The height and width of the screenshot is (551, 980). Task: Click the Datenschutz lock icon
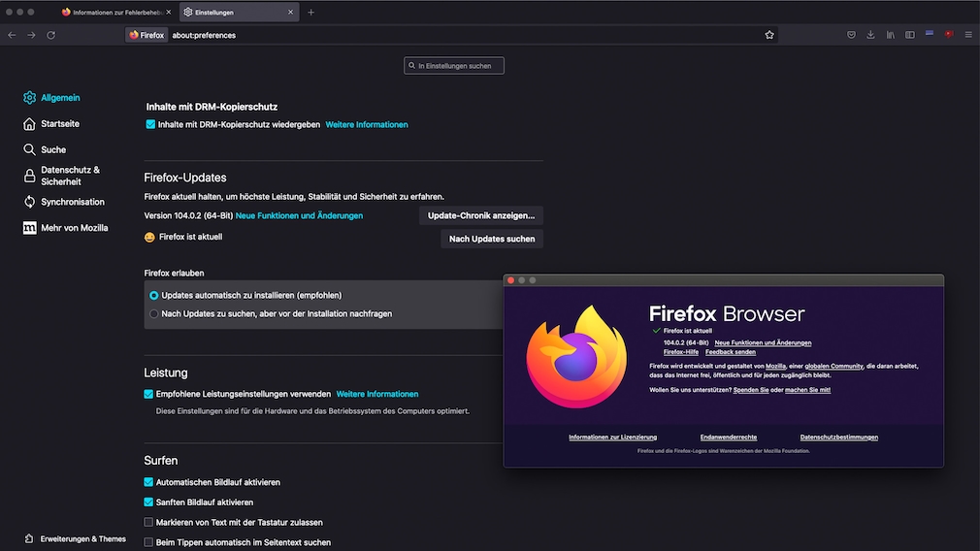(29, 176)
